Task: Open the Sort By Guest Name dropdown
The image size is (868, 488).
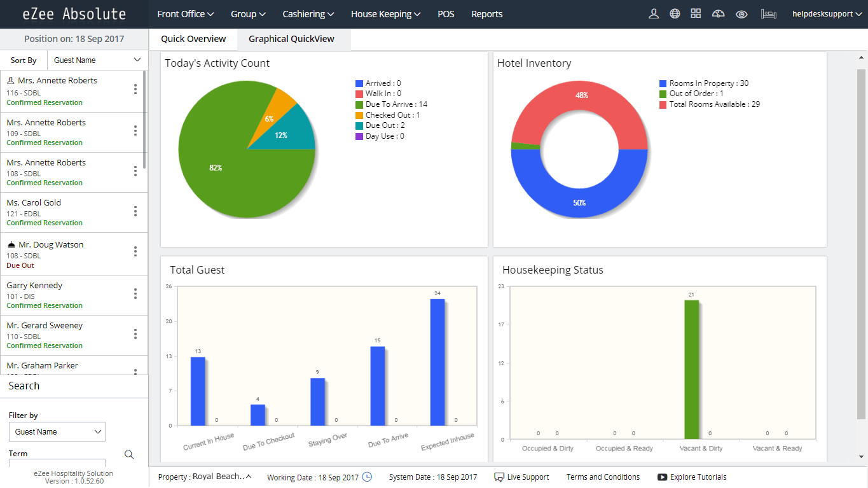Action: pos(97,60)
